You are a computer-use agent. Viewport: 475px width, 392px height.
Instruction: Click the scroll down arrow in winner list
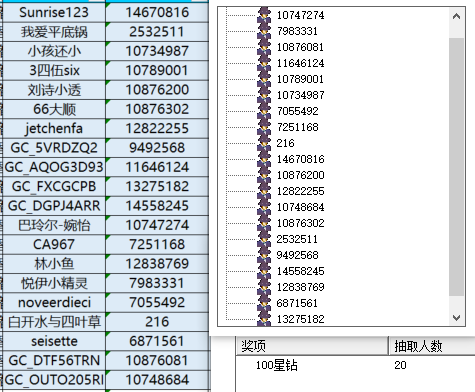pyautogui.click(x=456, y=318)
